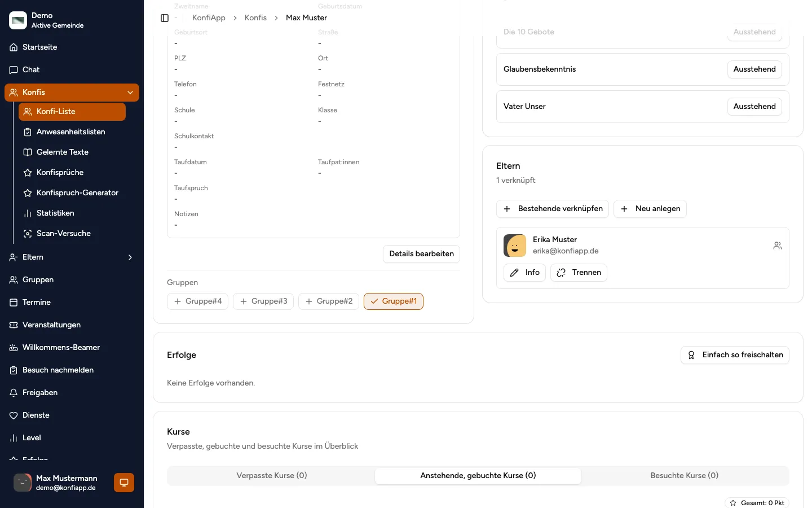Screen dimensions: 812x508
Task: Open Konfis breadcrumb link
Action: click(255, 18)
